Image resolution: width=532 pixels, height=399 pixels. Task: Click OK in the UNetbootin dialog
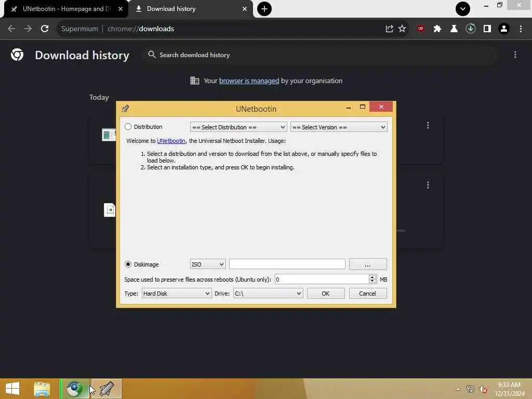click(x=325, y=294)
